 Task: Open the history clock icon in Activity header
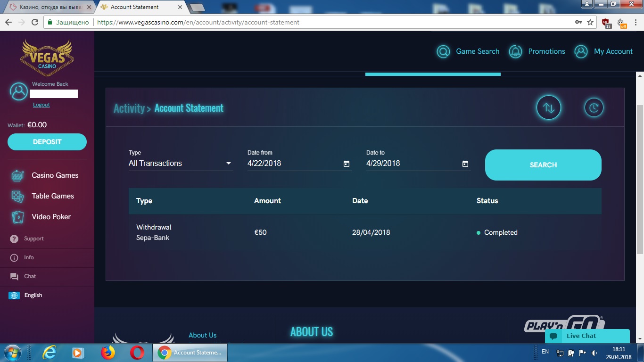594,108
